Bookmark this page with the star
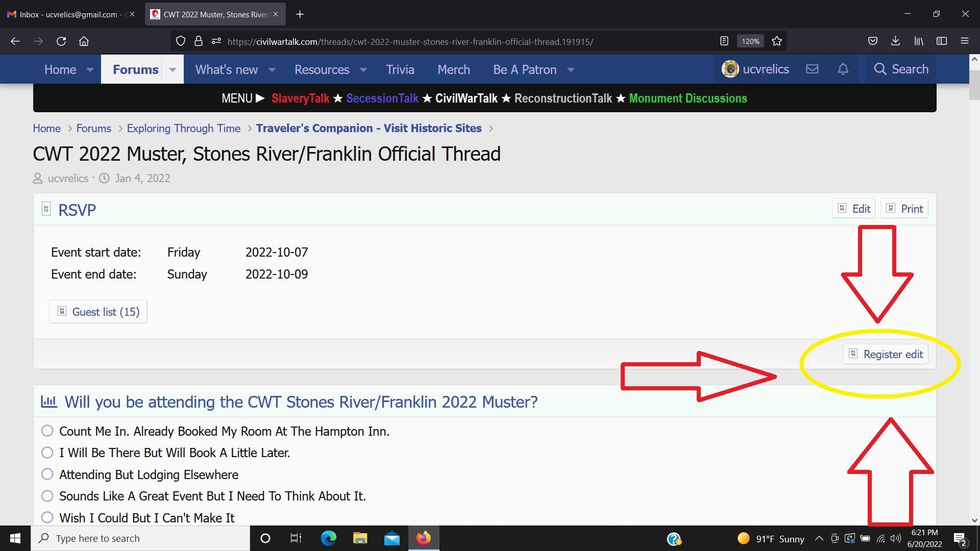The width and height of the screenshot is (980, 551). 777,41
